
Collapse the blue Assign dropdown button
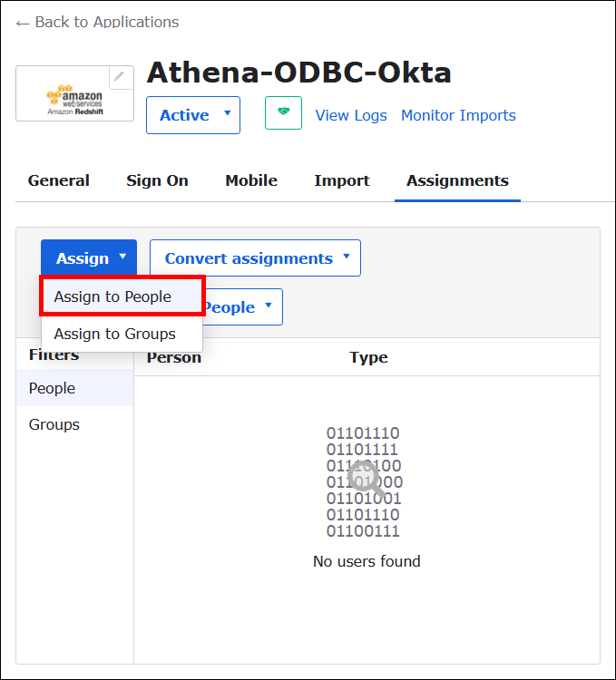coord(89,258)
